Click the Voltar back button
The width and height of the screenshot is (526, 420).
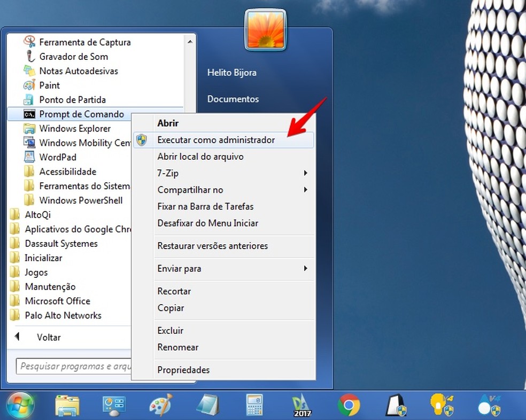48,337
